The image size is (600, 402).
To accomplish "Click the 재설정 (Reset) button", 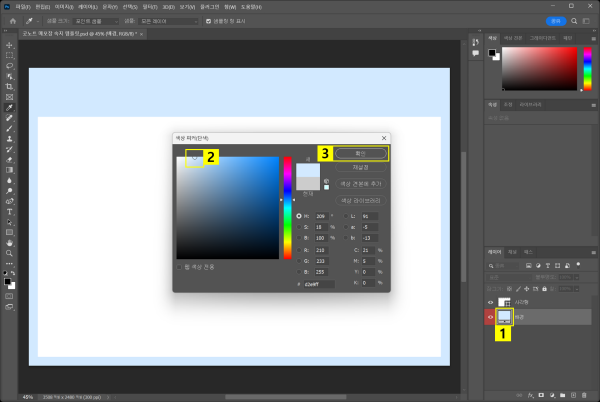I will pyautogui.click(x=360, y=167).
